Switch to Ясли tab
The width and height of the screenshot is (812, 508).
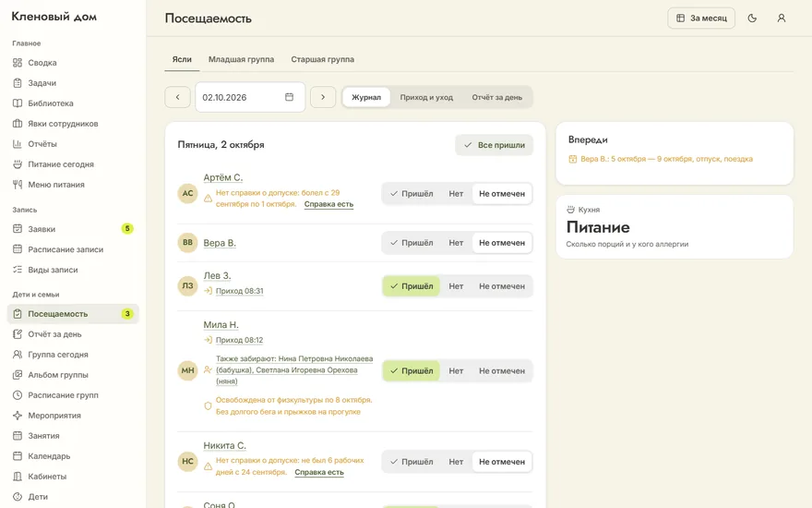[182, 59]
